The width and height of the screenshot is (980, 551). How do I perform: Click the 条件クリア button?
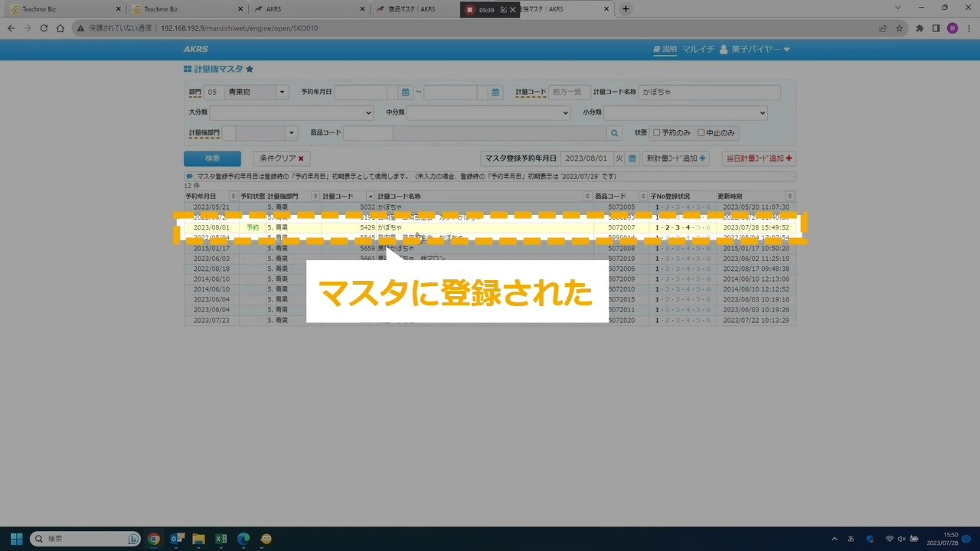point(282,158)
